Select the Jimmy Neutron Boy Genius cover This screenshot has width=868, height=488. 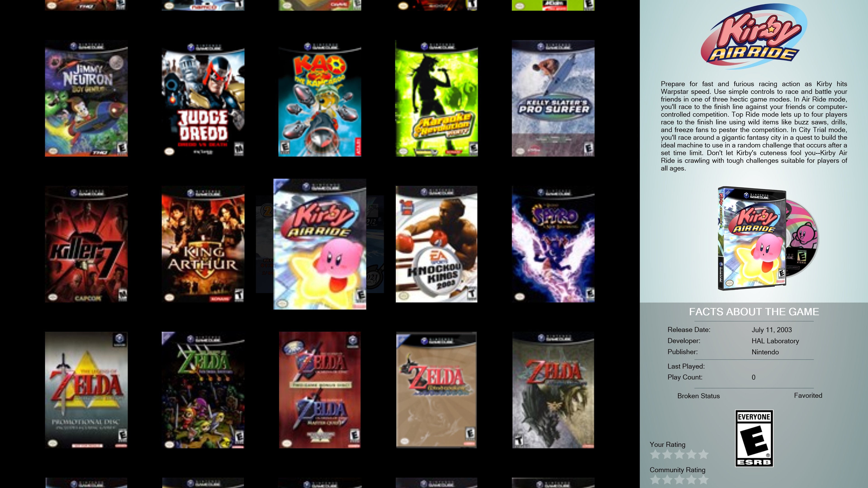(x=86, y=98)
